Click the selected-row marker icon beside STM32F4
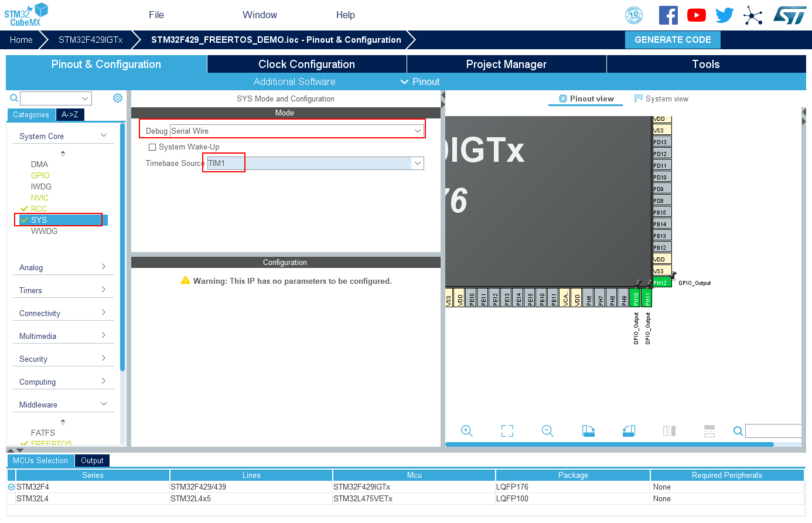Screen dimensions: 812x523 click(x=11, y=487)
